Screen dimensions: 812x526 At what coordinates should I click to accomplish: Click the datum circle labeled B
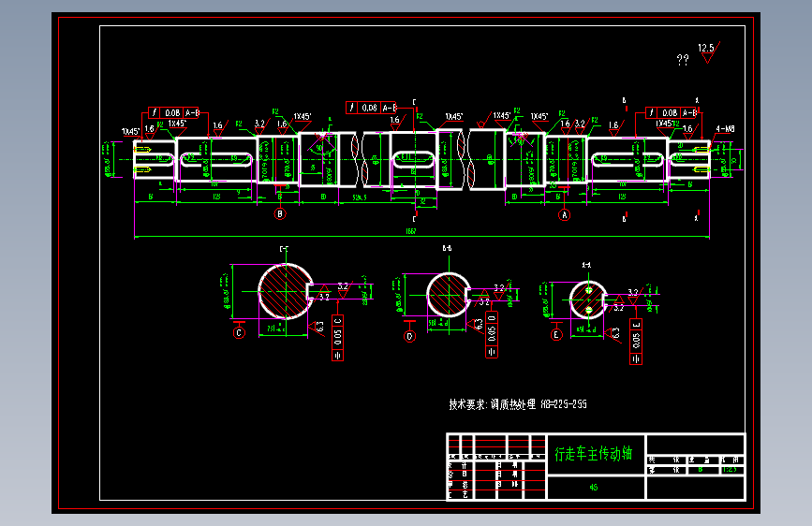[280, 213]
